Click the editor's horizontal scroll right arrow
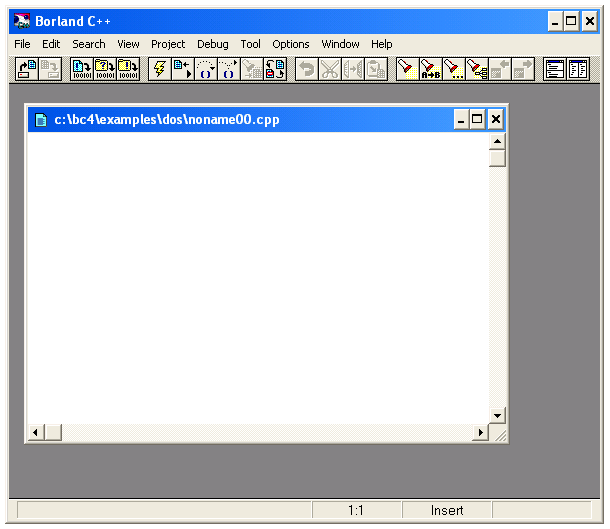Image resolution: width=610 pixels, height=529 pixels. tap(480, 433)
